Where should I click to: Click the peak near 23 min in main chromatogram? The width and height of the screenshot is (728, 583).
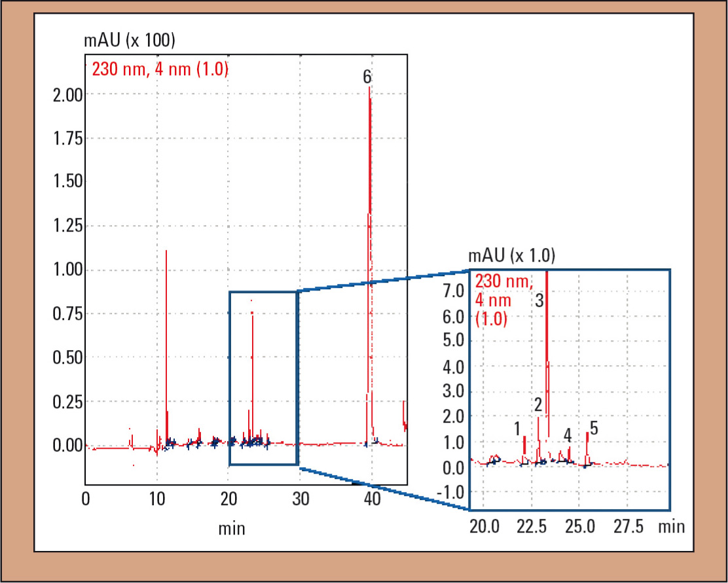coord(252,372)
